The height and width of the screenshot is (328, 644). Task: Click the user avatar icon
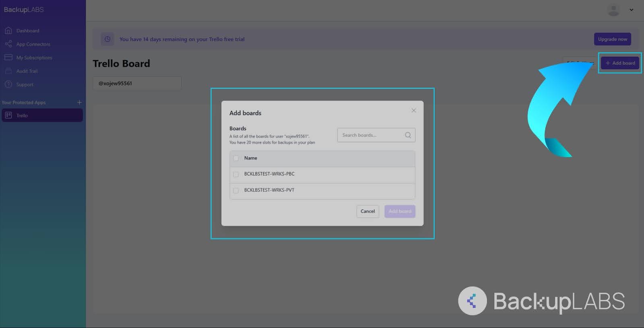[613, 10]
